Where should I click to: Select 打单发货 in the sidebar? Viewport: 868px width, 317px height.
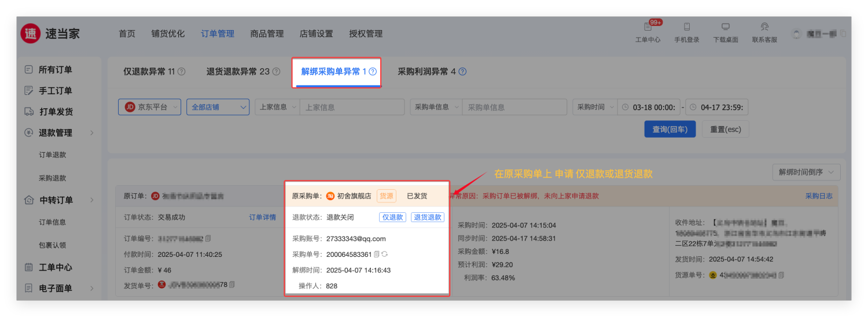[x=56, y=112]
